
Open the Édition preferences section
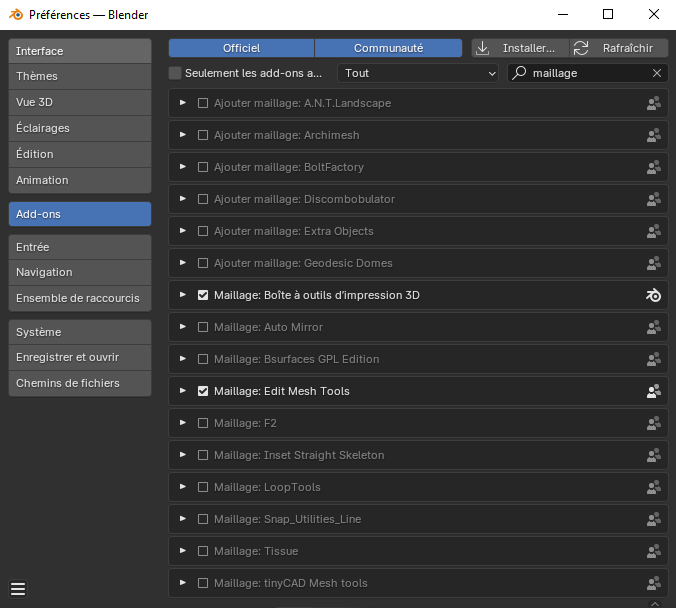[80, 154]
